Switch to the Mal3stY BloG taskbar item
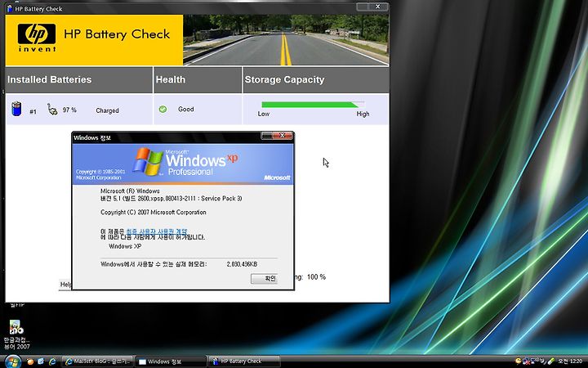Image resolution: width=588 pixels, height=368 pixels. pyautogui.click(x=97, y=361)
